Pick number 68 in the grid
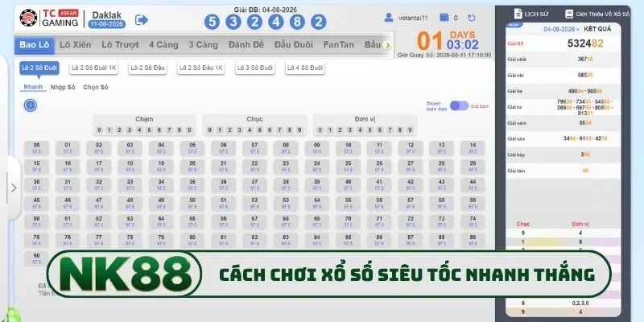Screen dimensions: 644x322 [286, 222]
